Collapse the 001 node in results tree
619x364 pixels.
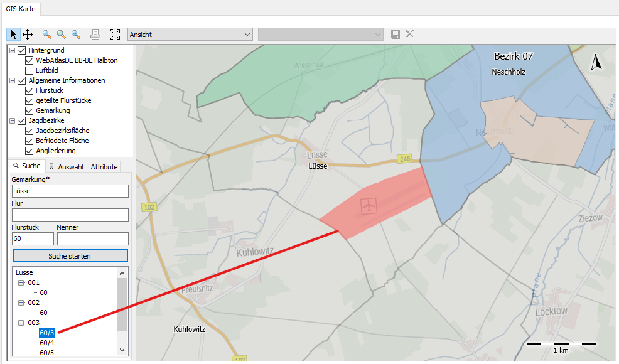(21, 283)
